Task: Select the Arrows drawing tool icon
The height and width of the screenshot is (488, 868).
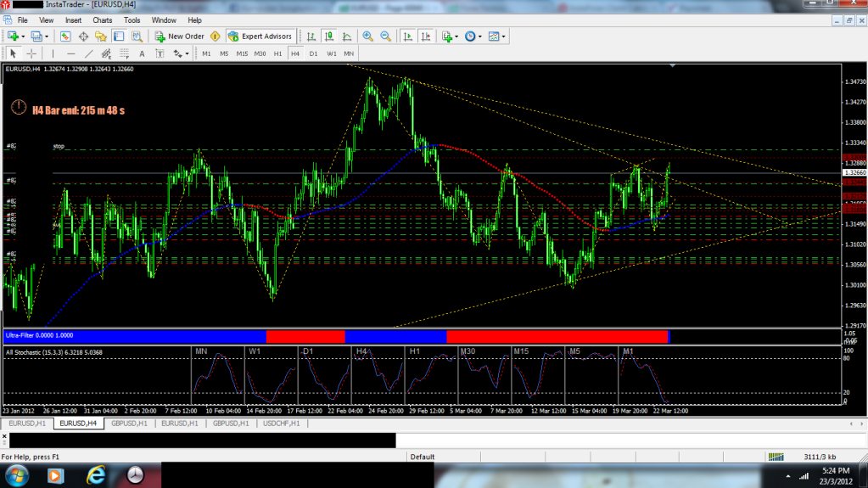Action: (x=177, y=53)
